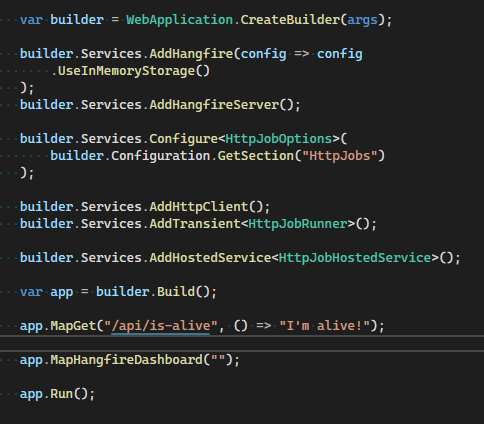Click the "HttpJobs" string literal
Viewport: 484px width, 424px height.
click(339, 156)
